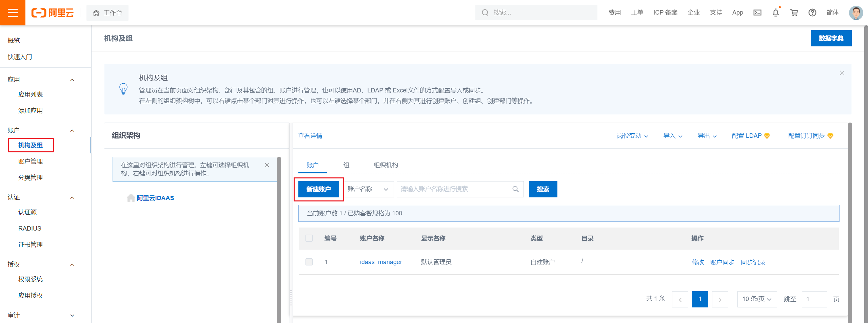Check the checkbox for idaas_manager row
Screen dimensions: 868x323
pyautogui.click(x=309, y=262)
